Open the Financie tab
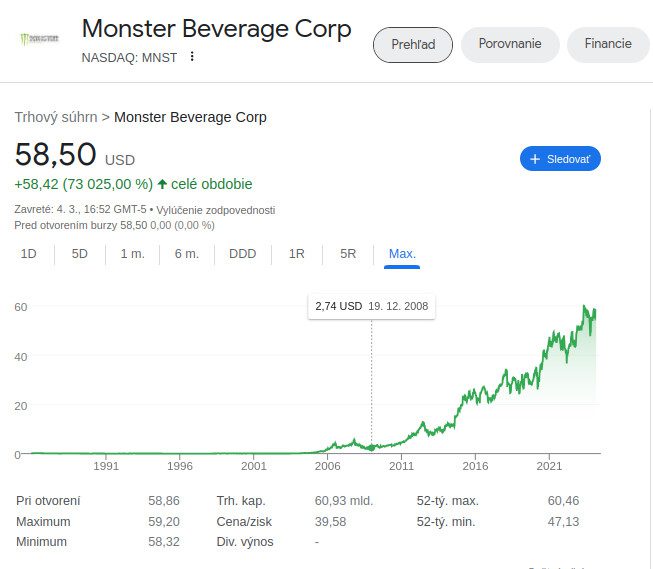 pyautogui.click(x=608, y=45)
